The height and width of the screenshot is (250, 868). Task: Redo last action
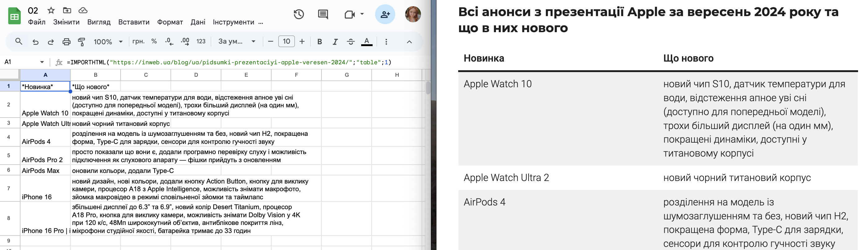[x=51, y=42]
